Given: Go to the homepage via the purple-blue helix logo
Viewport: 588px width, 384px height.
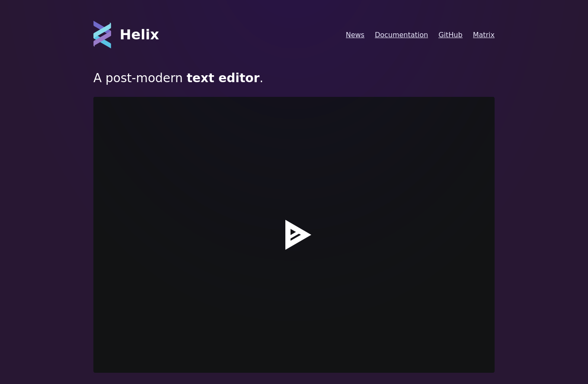Looking at the screenshot, I should point(102,35).
